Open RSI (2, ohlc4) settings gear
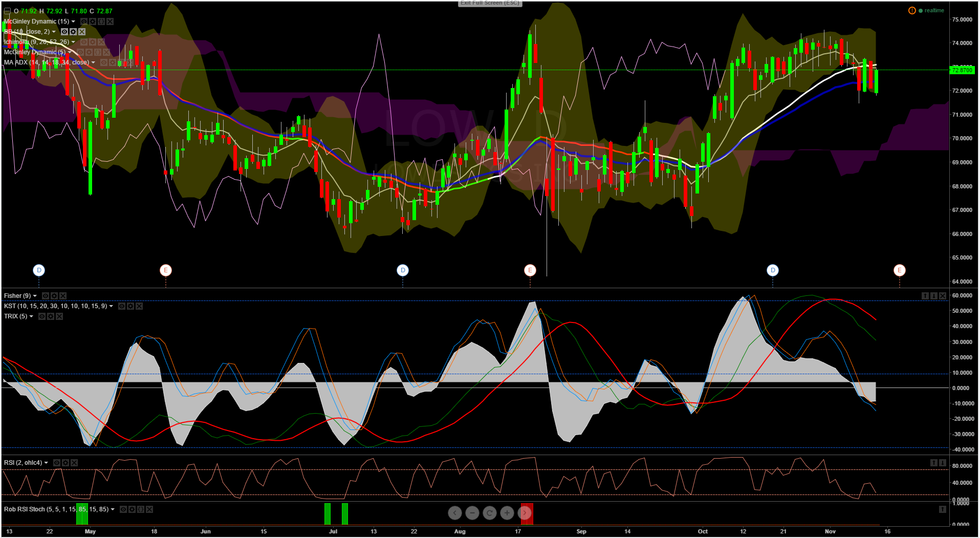This screenshot has width=980, height=538. [x=66, y=463]
